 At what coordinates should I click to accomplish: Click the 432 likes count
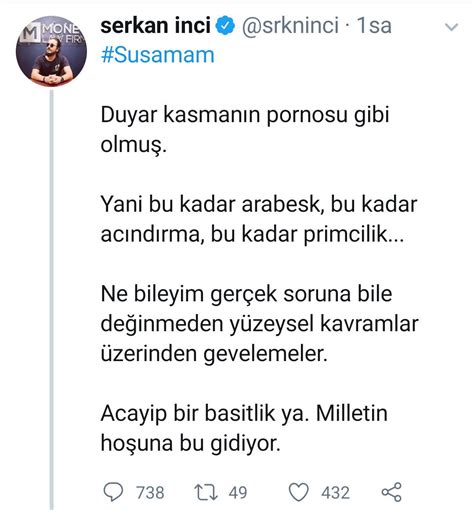(335, 493)
